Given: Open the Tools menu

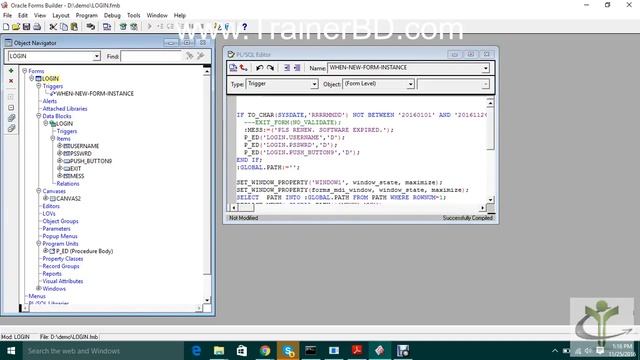Looking at the screenshot, I should (133, 16).
